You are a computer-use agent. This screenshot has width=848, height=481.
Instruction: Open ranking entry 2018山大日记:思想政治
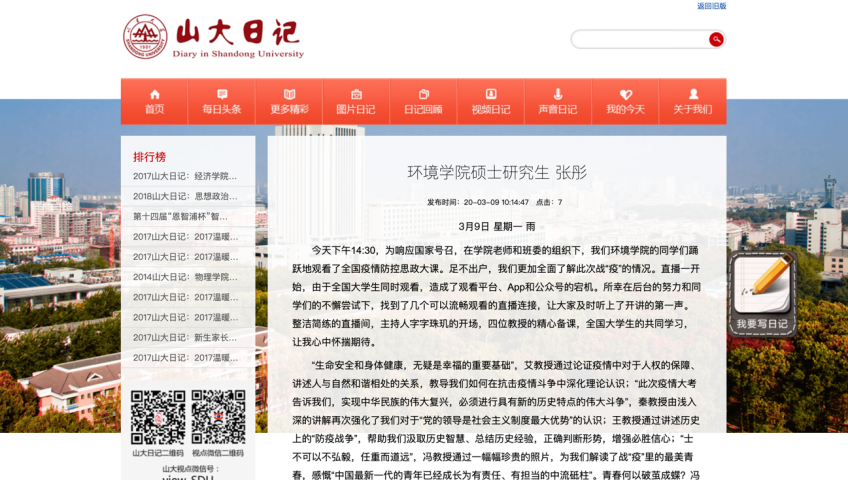click(186, 197)
